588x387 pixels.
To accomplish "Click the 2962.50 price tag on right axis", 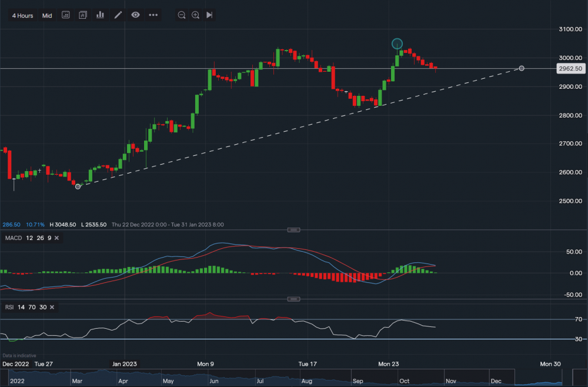I will point(570,68).
